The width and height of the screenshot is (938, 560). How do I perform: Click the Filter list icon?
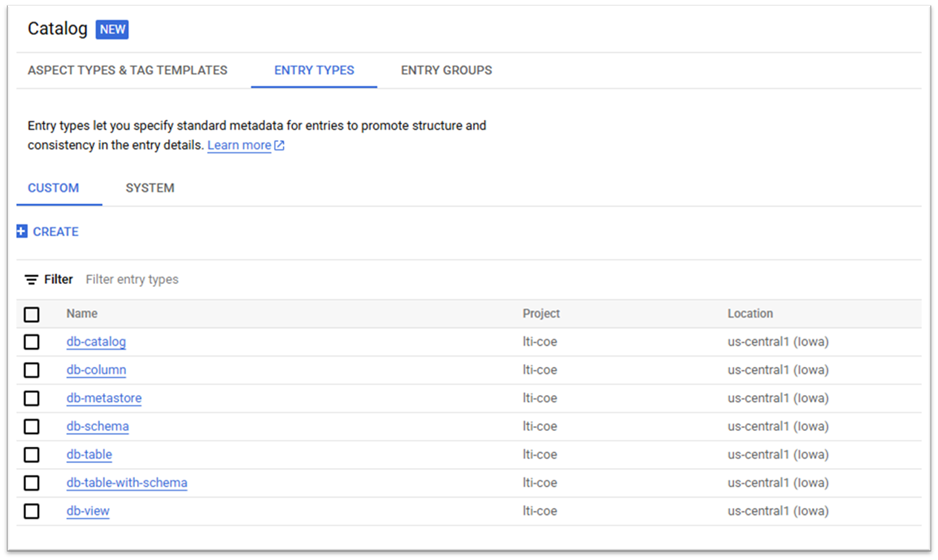[x=32, y=280]
